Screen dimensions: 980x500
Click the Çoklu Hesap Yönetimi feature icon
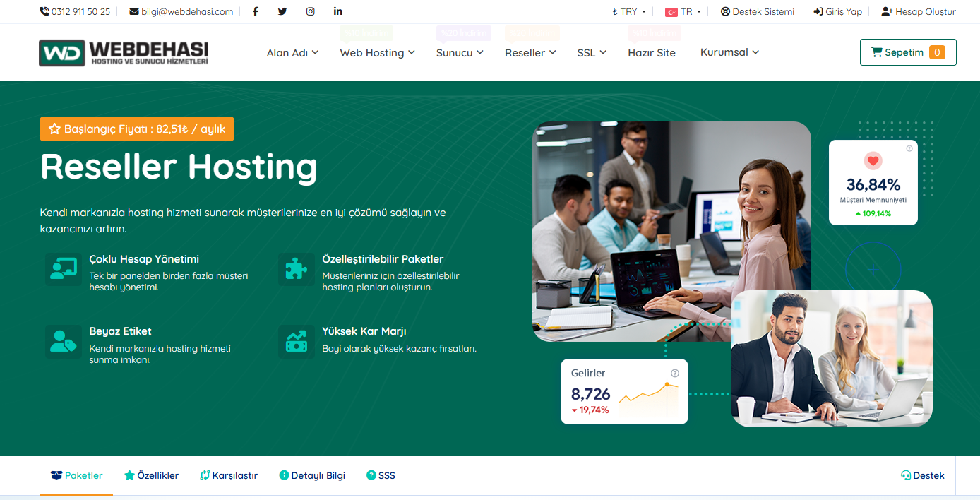64,269
